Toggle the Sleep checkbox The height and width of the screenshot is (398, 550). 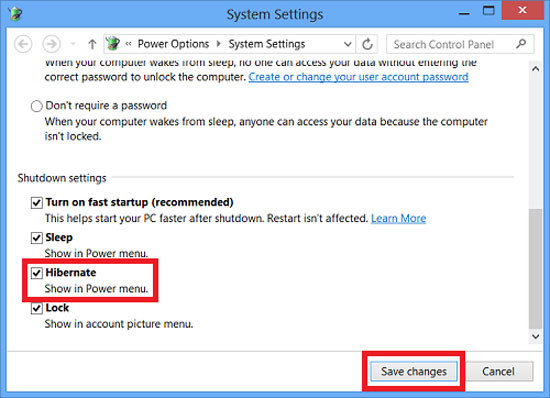36,238
